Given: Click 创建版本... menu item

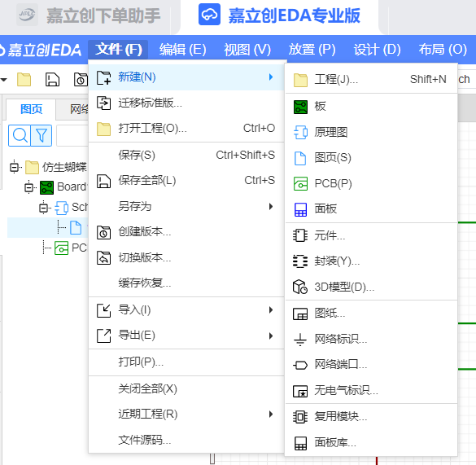Looking at the screenshot, I should [x=186, y=232].
